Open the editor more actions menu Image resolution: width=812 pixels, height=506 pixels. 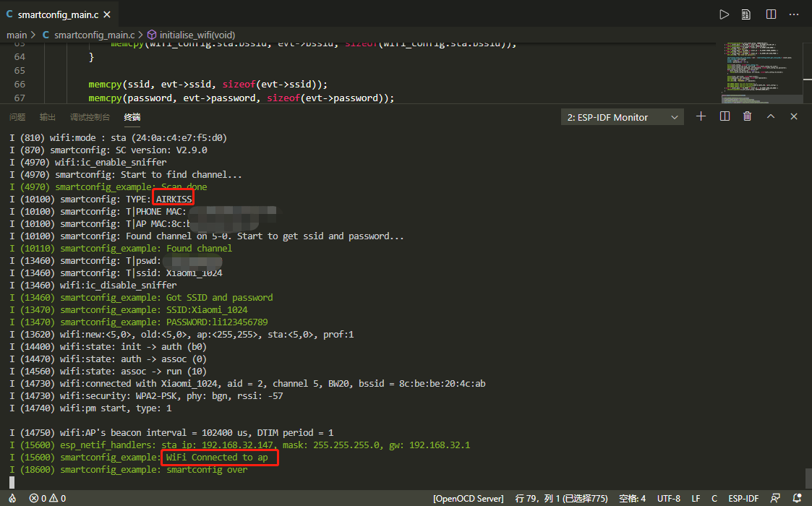[794, 14]
